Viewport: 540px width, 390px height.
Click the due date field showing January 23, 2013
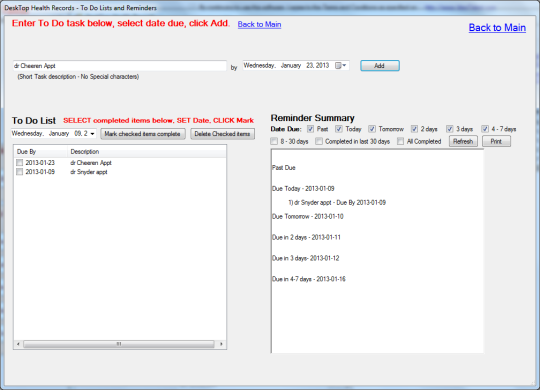tap(296, 65)
